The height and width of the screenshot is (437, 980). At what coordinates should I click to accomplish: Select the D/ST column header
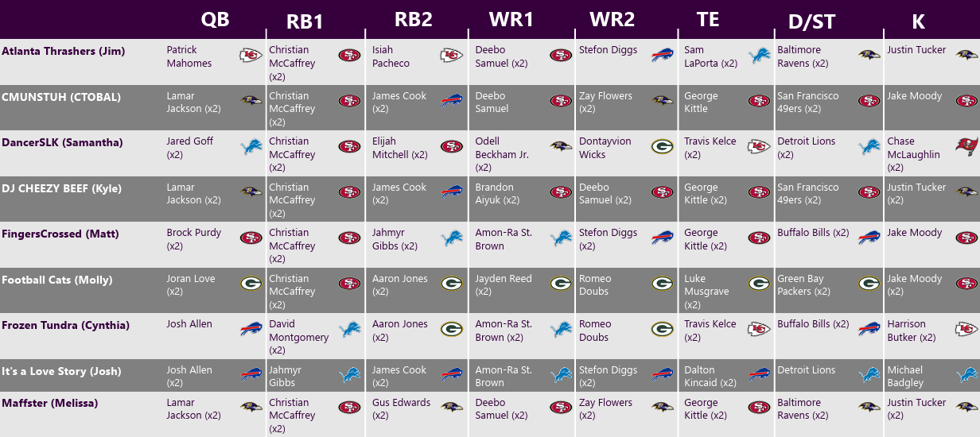[x=813, y=21]
